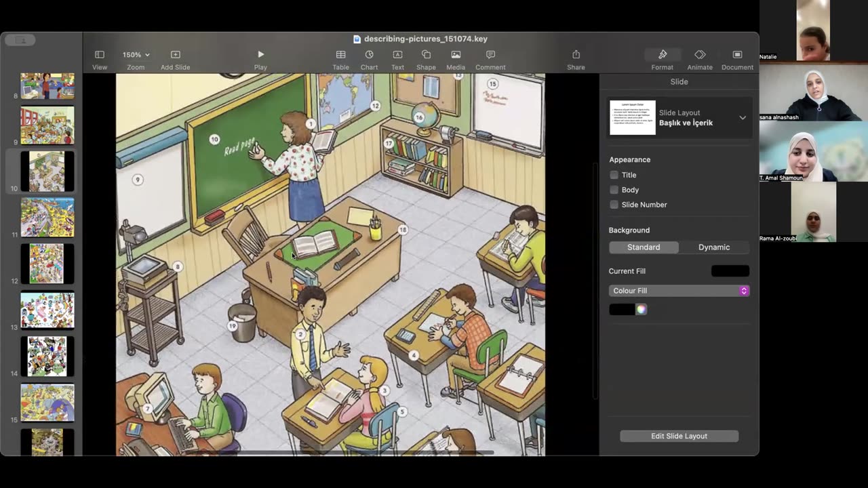This screenshot has width=868, height=488.
Task: Click the Share icon
Action: pos(576,54)
